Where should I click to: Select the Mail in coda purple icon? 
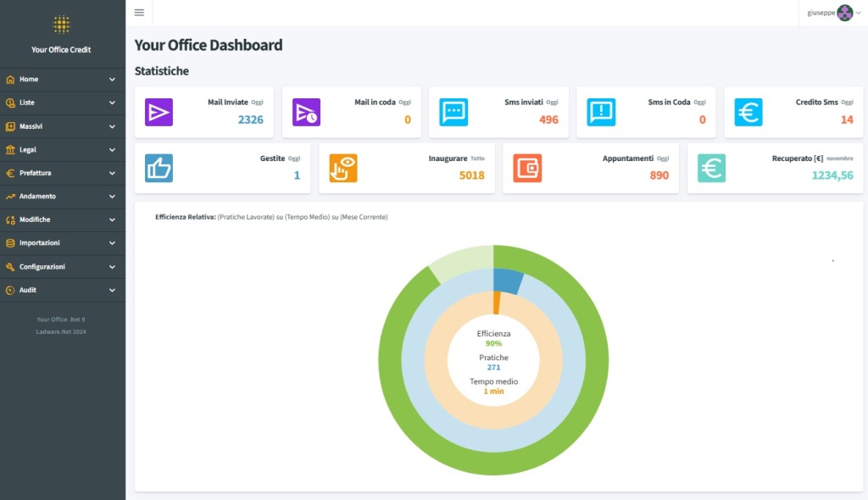tap(306, 111)
